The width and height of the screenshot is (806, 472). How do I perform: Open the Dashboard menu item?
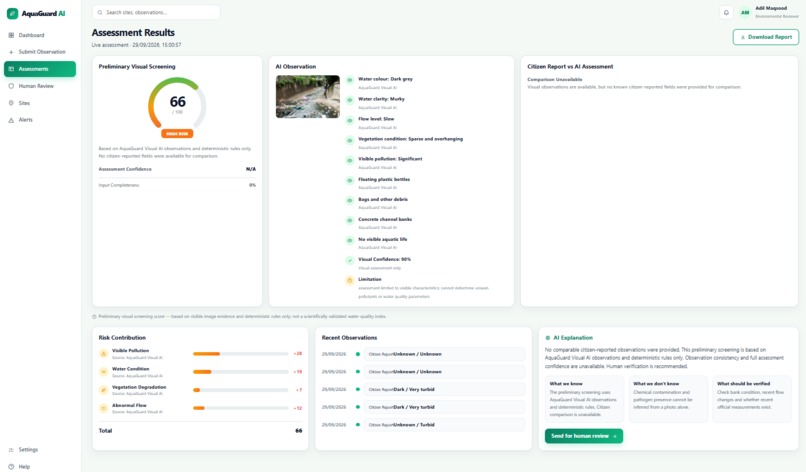tap(40, 35)
